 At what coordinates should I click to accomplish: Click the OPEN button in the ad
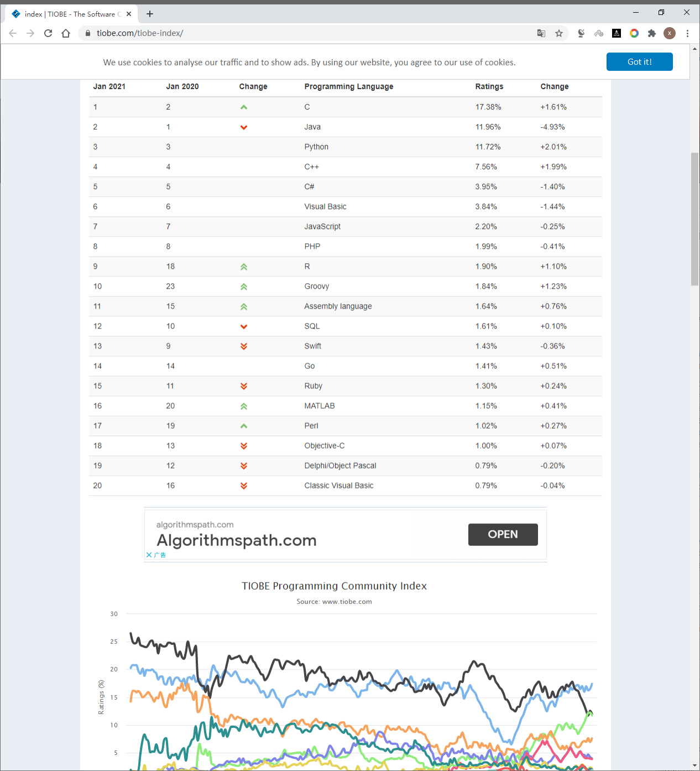tap(503, 534)
